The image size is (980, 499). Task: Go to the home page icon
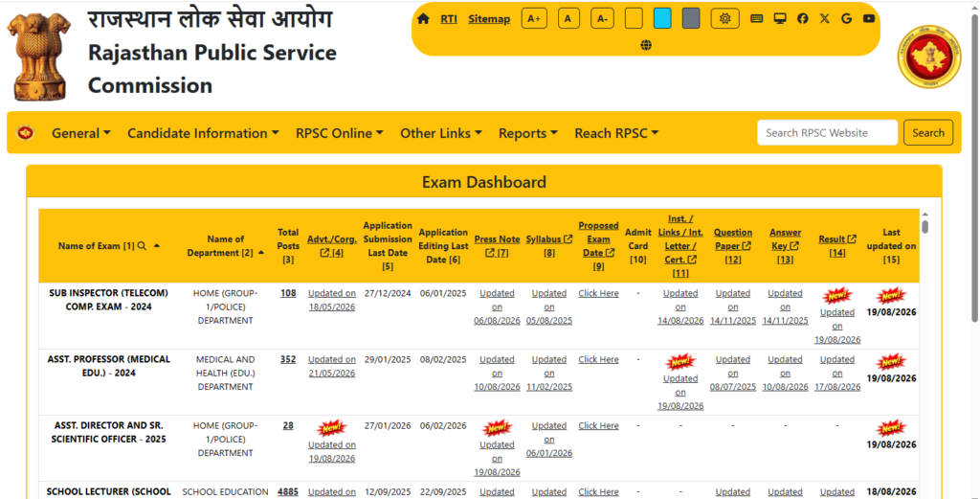point(423,19)
